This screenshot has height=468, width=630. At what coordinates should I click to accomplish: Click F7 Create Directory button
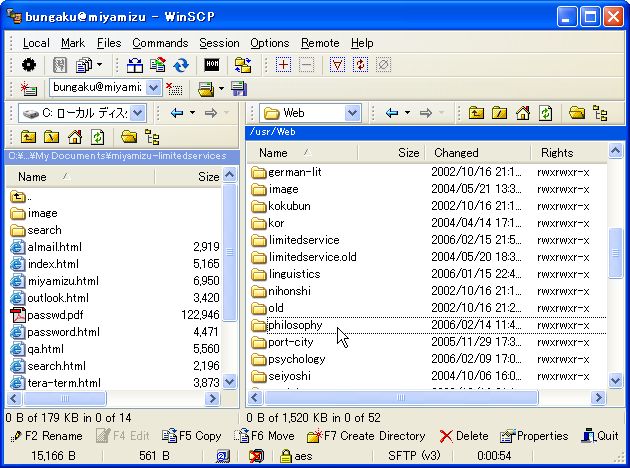click(x=366, y=436)
